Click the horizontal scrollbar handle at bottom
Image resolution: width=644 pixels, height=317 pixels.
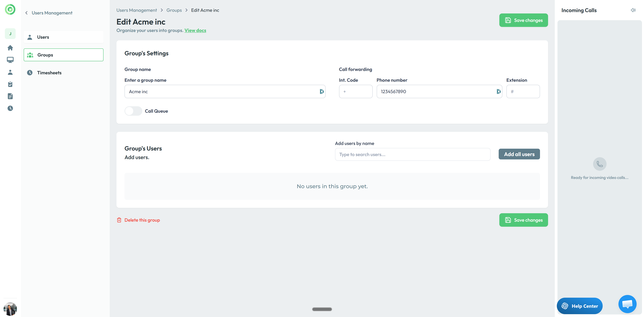click(x=322, y=309)
